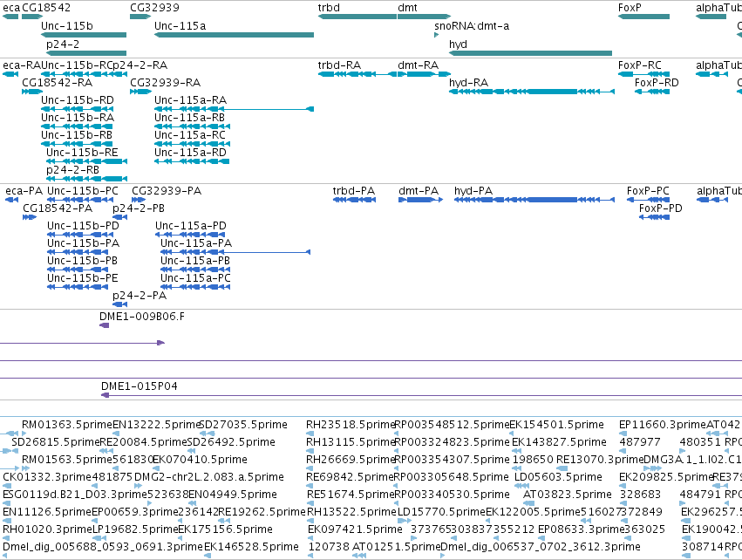Click the SD26492.5prime EST label
The height and width of the screenshot is (560, 742).
click(231, 442)
